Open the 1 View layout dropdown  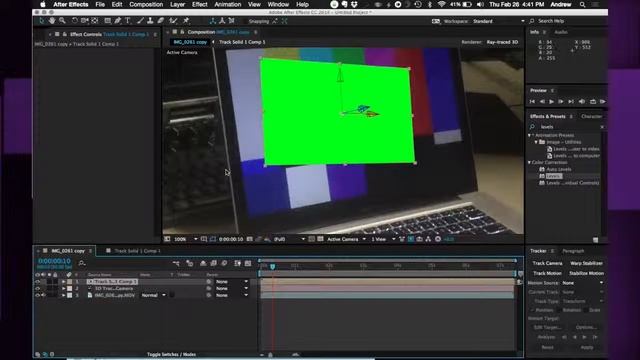pos(383,239)
